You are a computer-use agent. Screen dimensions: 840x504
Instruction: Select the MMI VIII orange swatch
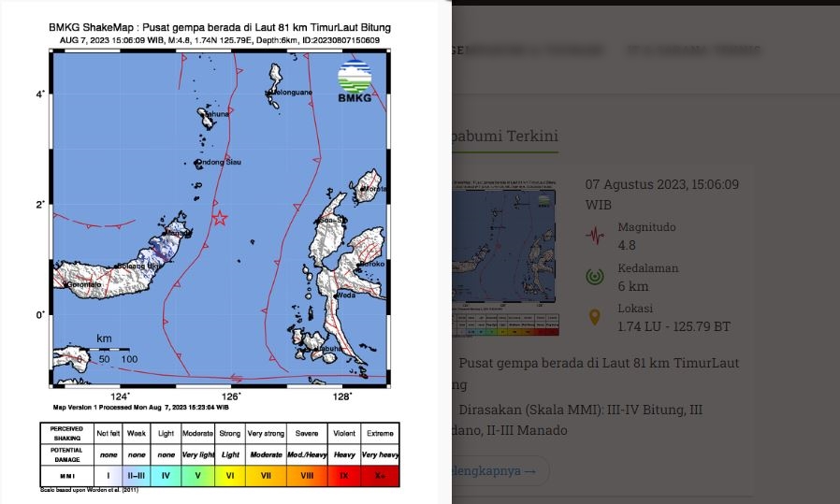(307, 476)
